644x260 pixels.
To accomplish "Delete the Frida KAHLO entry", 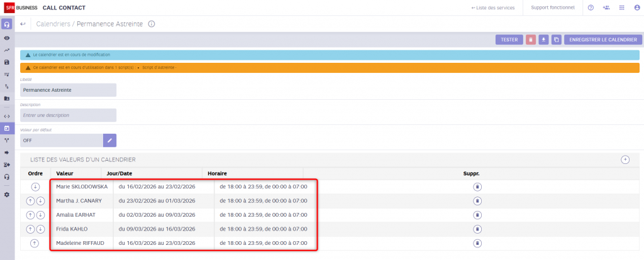I will point(477,229).
